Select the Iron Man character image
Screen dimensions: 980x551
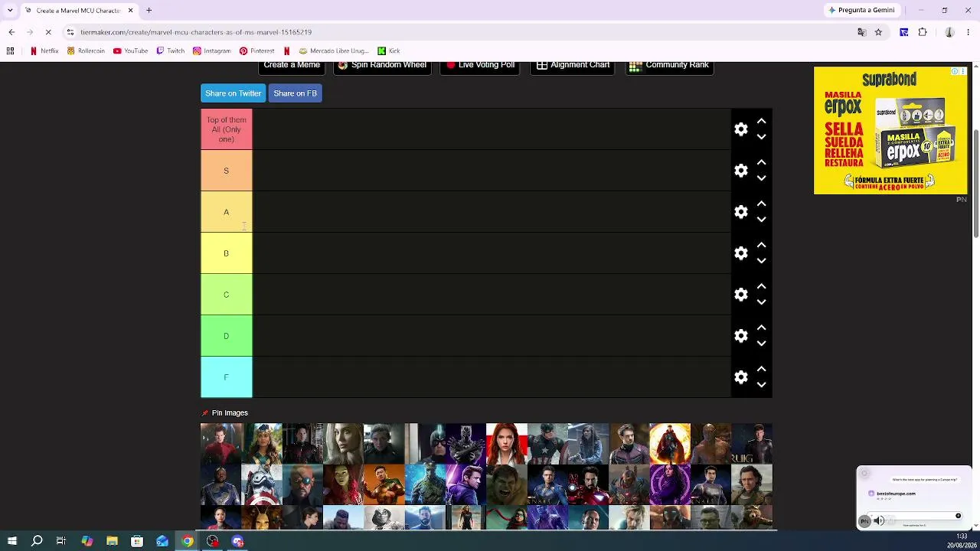coord(588,484)
